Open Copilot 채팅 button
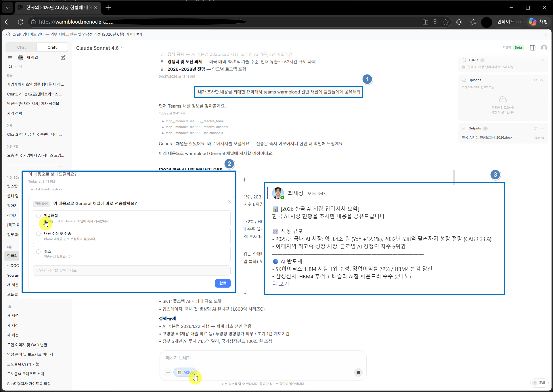 click(538, 22)
